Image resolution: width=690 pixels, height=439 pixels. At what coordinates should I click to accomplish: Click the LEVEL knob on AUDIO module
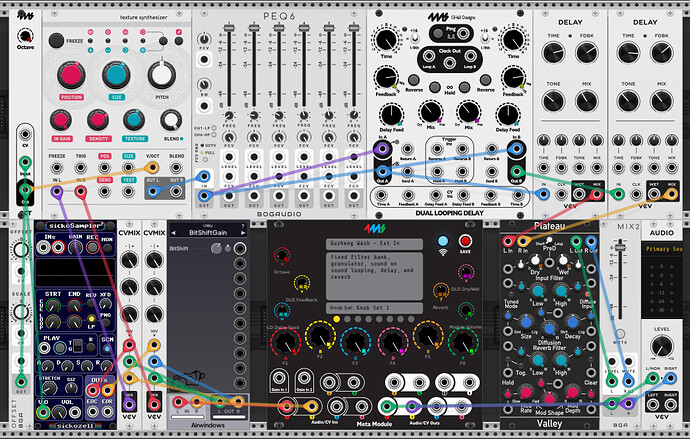coord(662,346)
